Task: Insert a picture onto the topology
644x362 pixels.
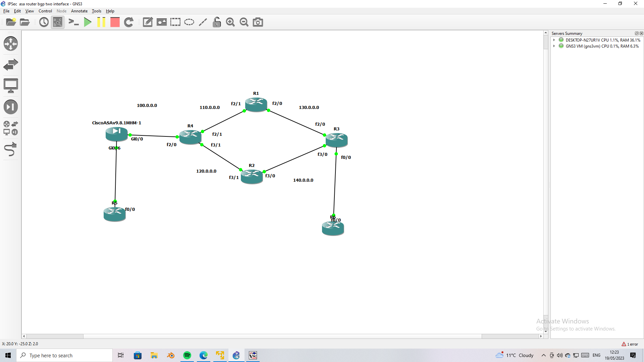Action: pos(161,22)
